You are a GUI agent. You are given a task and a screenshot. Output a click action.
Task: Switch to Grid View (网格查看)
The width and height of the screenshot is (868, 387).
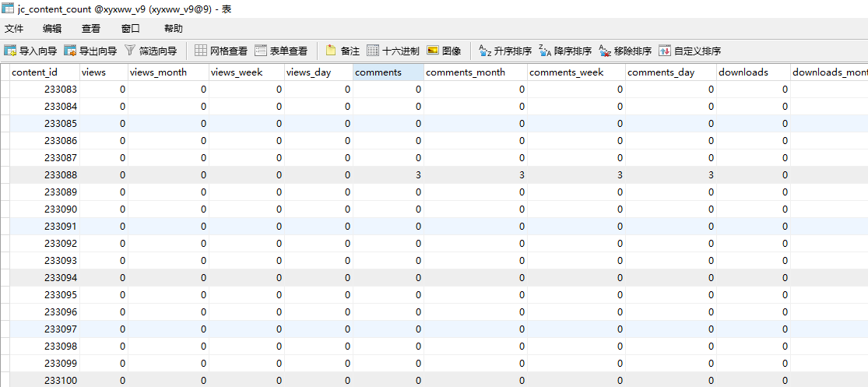point(221,51)
